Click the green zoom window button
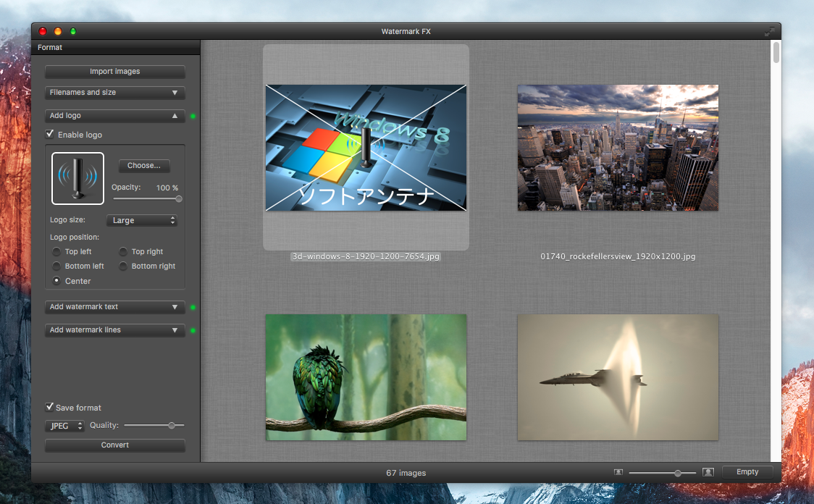This screenshot has height=504, width=814. click(73, 32)
